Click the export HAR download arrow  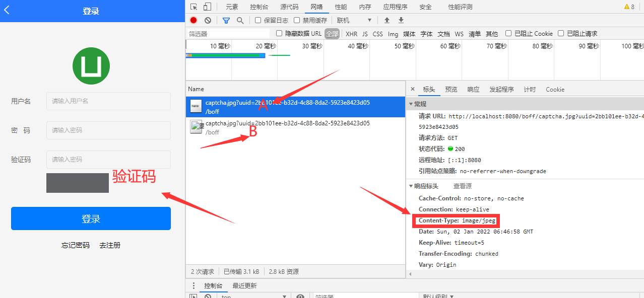coord(401,20)
